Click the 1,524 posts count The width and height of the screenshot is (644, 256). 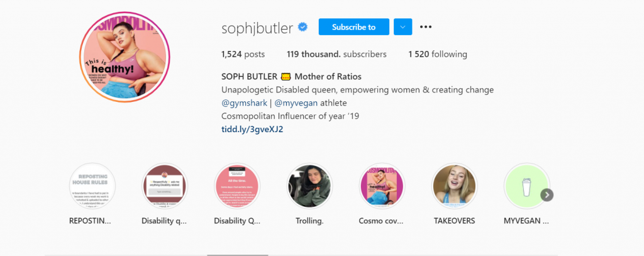(243, 54)
